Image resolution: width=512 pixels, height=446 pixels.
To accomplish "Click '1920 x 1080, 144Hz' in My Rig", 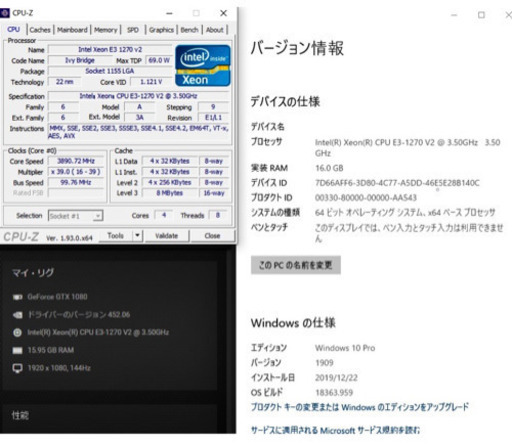I will click(59, 368).
